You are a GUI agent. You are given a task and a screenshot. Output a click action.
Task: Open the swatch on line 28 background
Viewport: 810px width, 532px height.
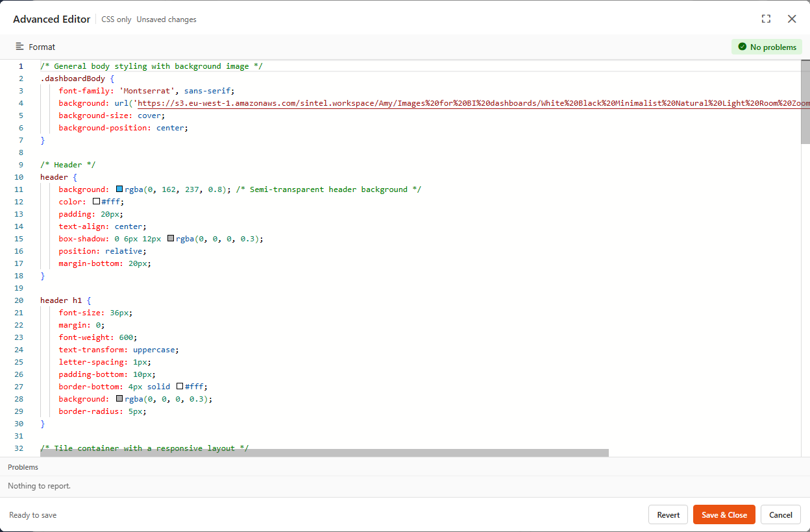[x=119, y=399]
